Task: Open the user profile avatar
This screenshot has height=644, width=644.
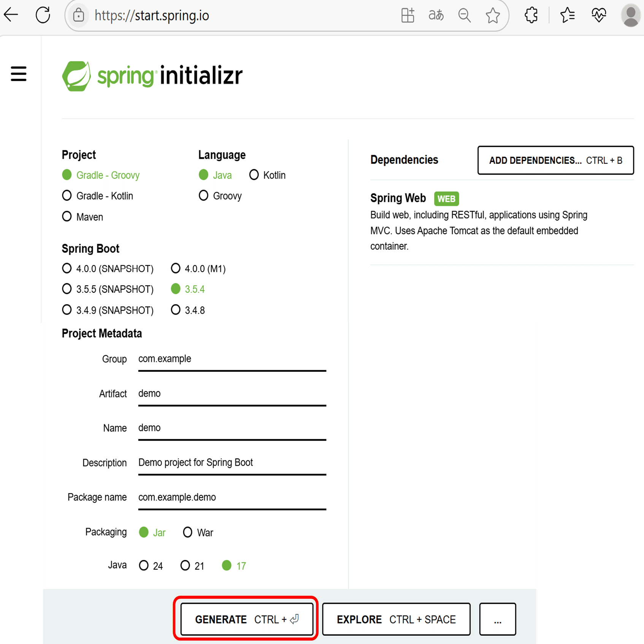Action: point(631,15)
